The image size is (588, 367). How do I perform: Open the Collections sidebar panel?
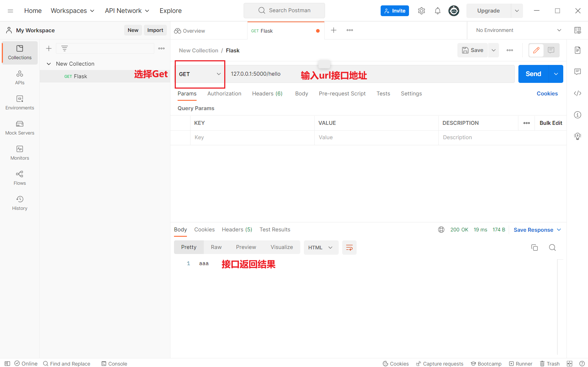(x=20, y=53)
